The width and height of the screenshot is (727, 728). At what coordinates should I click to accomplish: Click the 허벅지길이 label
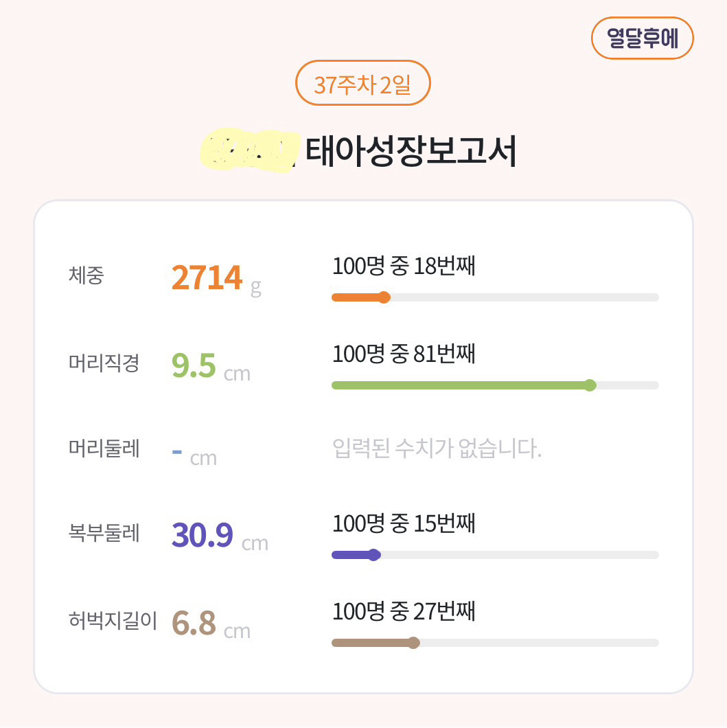coord(113,621)
